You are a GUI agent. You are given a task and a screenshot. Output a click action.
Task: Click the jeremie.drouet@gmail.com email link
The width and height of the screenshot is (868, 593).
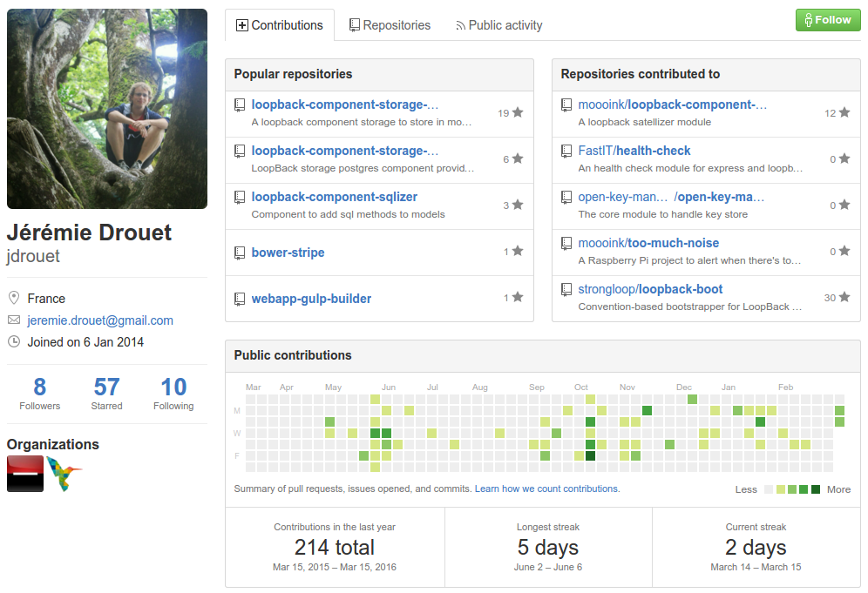[100, 320]
